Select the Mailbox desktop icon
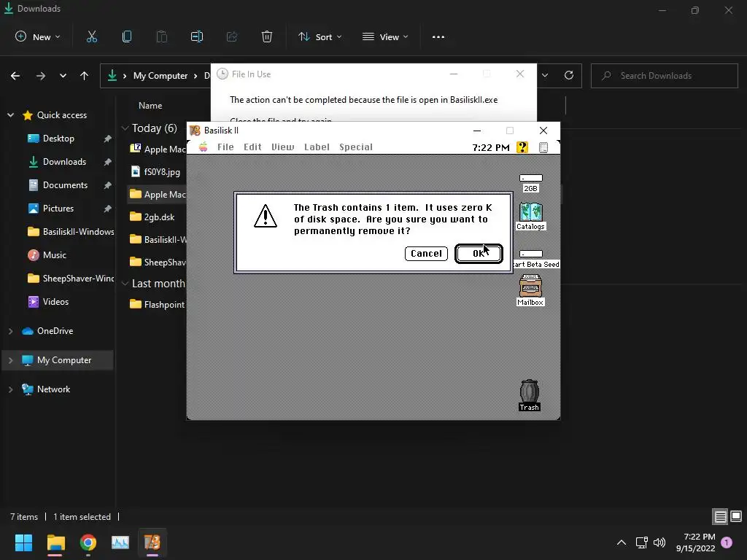This screenshot has width=747, height=560. click(530, 290)
